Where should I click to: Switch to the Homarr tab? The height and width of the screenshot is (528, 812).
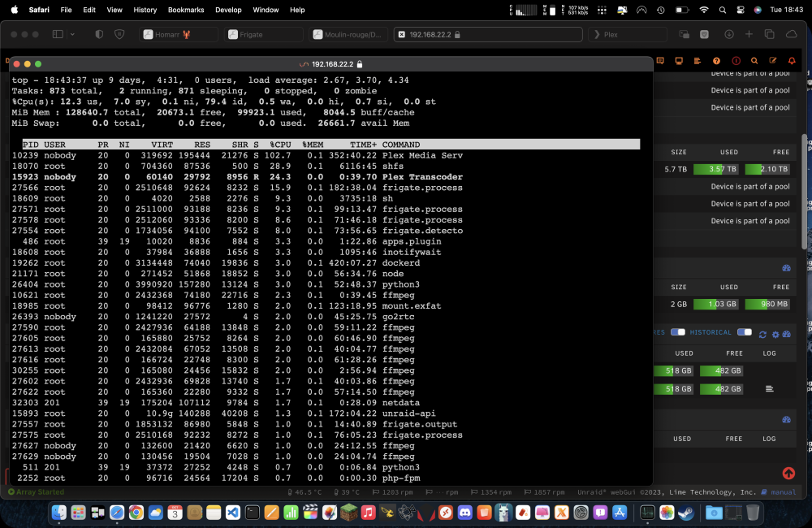click(179, 34)
